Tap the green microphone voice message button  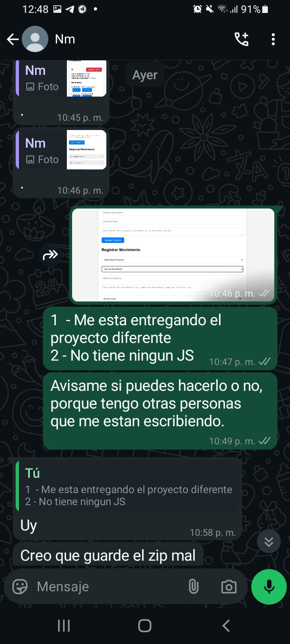[269, 587]
